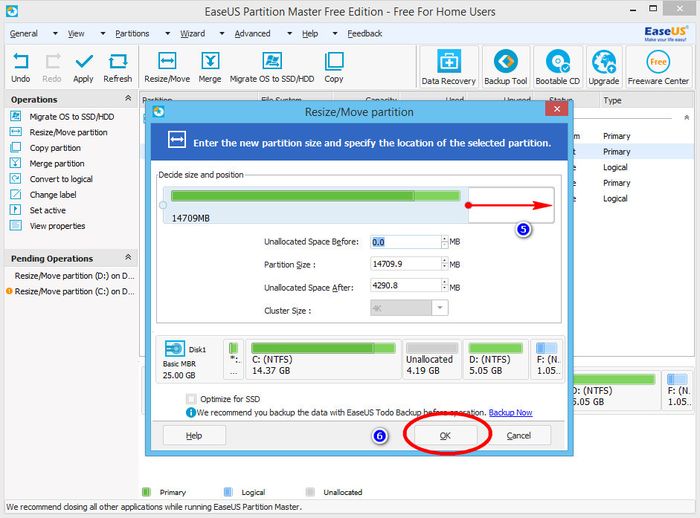Expand the Help menu dropdown arrow
Viewport: 700px width, 518px height.
click(x=335, y=33)
